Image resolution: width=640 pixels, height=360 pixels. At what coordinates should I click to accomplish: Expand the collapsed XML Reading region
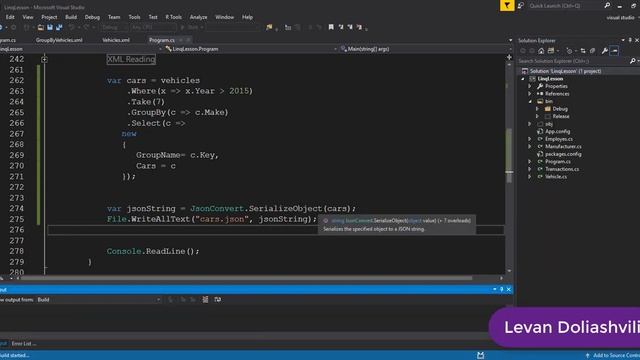(44, 60)
